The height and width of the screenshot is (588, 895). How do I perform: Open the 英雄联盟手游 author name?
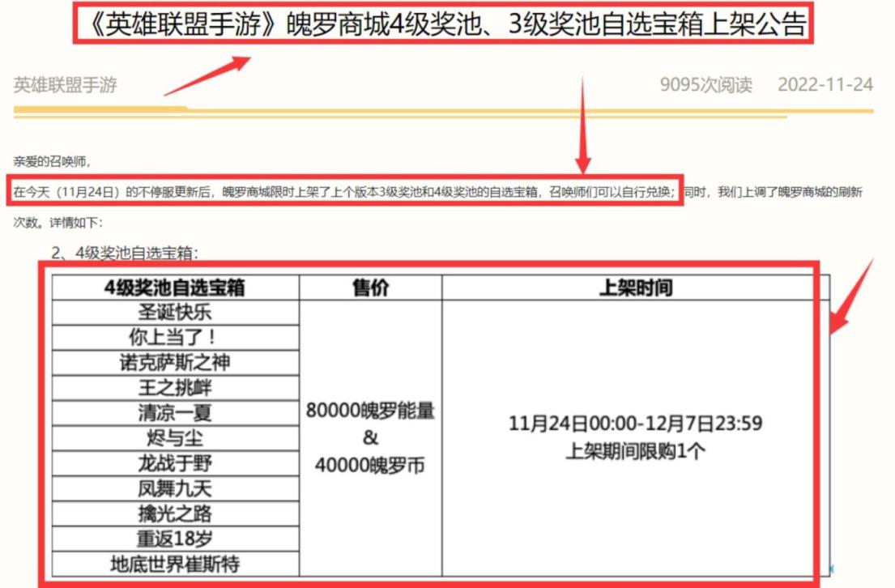[x=65, y=85]
